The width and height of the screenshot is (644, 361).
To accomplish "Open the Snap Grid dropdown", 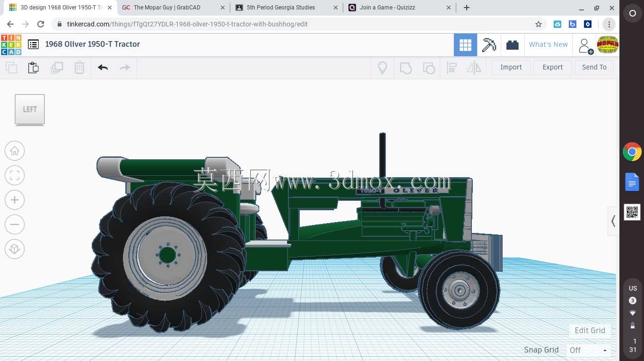I will [588, 350].
